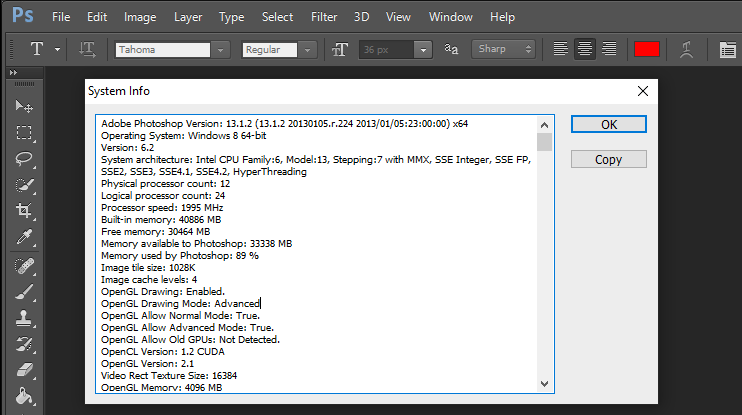The image size is (742, 415).
Task: Select the Eyedropper tool
Action: tap(24, 237)
